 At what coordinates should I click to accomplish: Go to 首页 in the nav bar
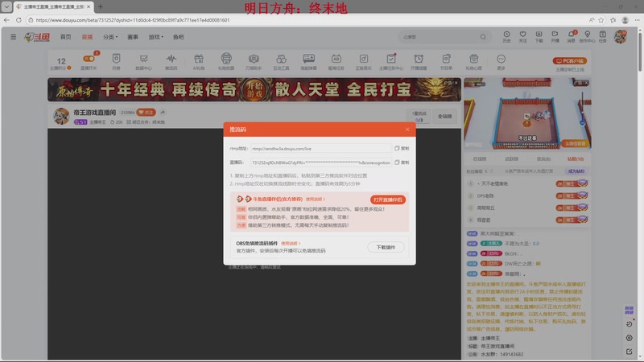point(66,37)
